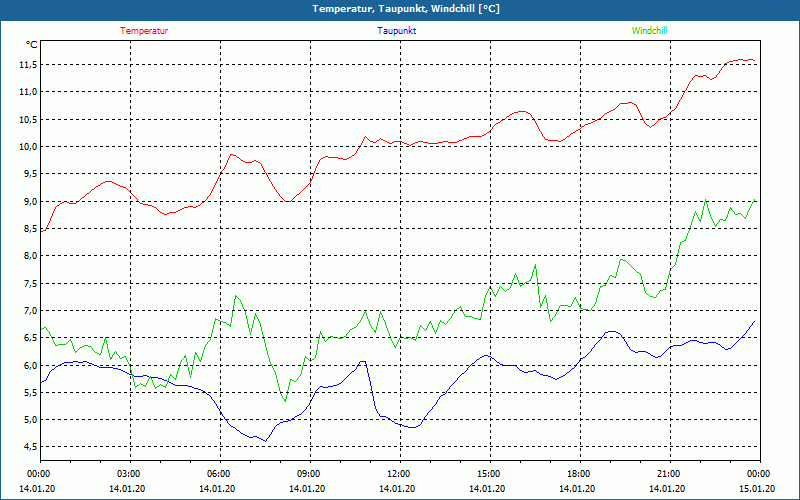The height and width of the screenshot is (500, 800).
Task: Select the red Temperatur legend label
Action: click(x=144, y=31)
